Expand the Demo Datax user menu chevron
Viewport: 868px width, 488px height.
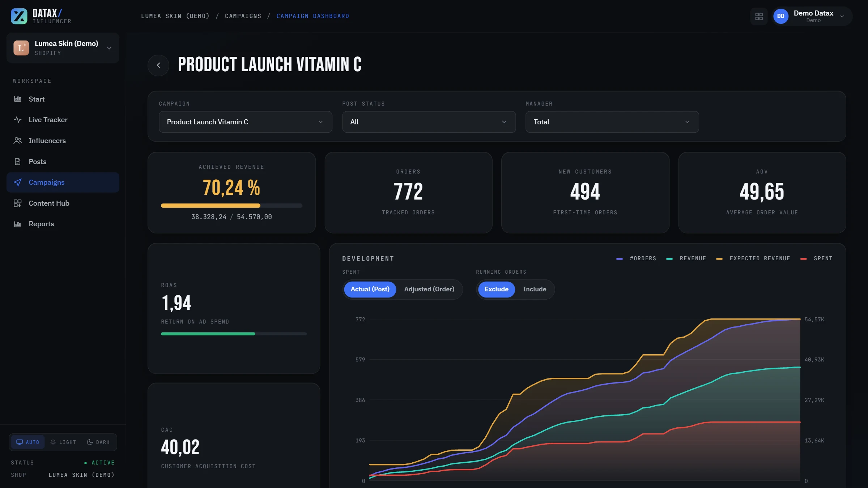[x=842, y=16]
